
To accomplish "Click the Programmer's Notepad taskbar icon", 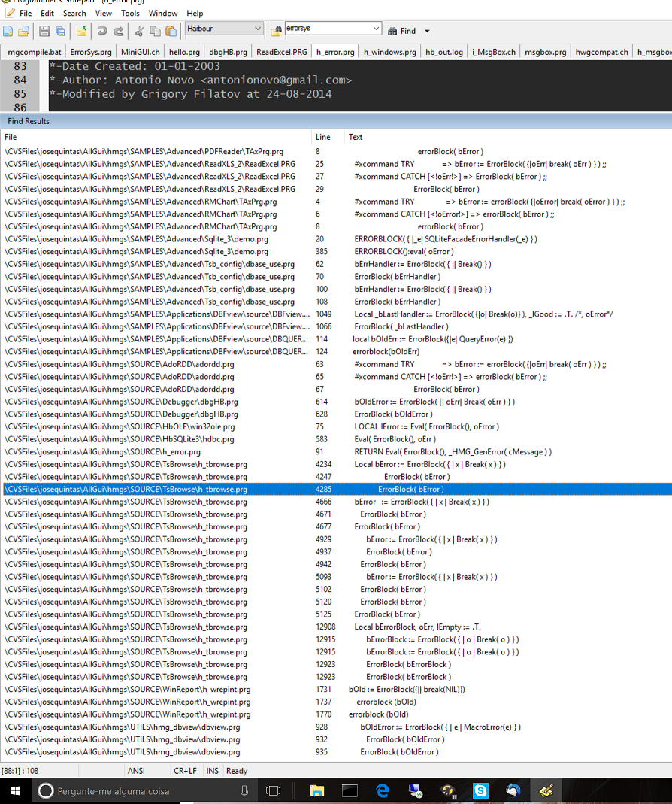I will click(x=546, y=790).
